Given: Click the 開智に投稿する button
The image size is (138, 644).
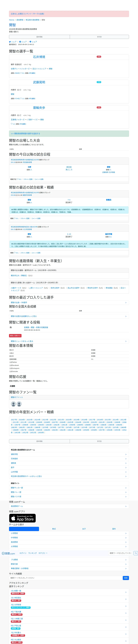Looking at the screenshot, I should pos(15,336).
